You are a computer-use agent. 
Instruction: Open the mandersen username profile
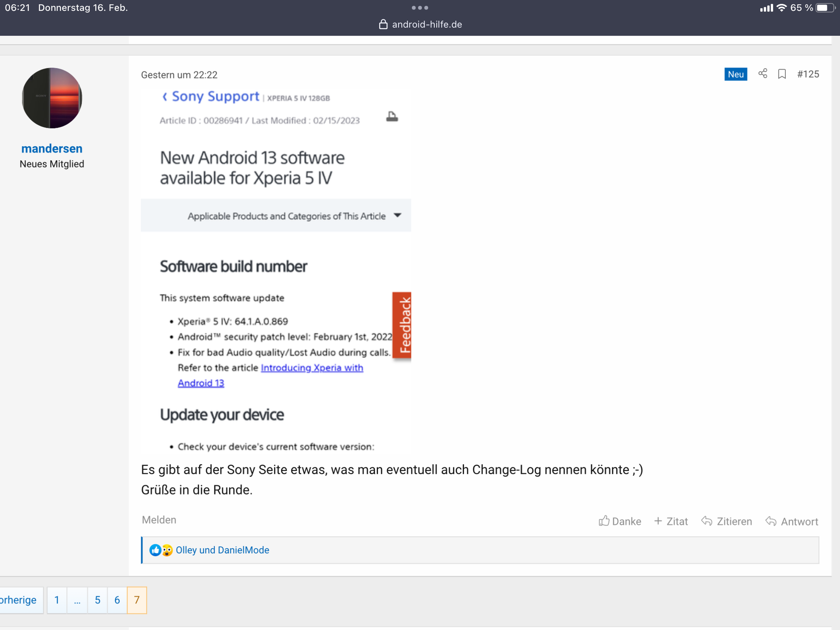[x=52, y=149]
